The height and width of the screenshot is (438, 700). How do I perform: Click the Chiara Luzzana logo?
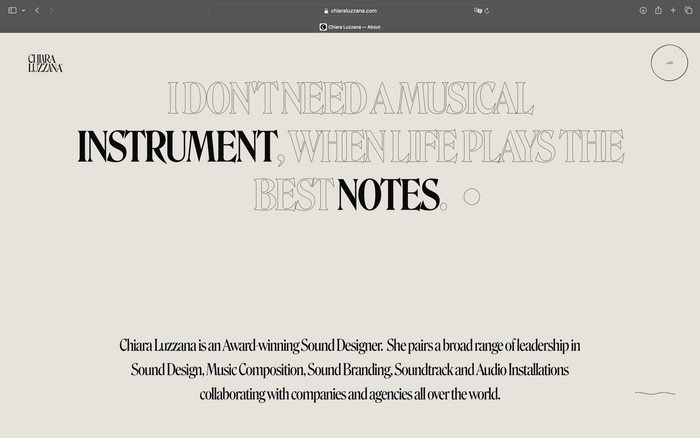pos(45,63)
